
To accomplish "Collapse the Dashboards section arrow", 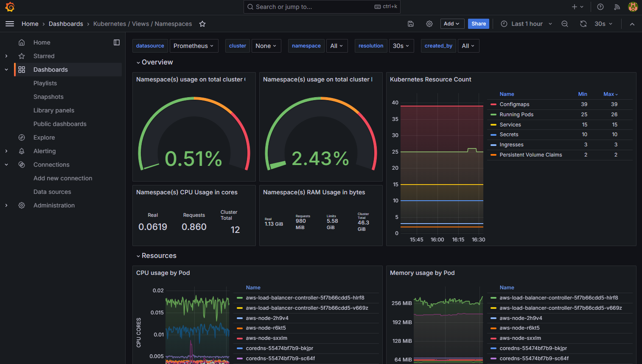I will pyautogui.click(x=6, y=70).
